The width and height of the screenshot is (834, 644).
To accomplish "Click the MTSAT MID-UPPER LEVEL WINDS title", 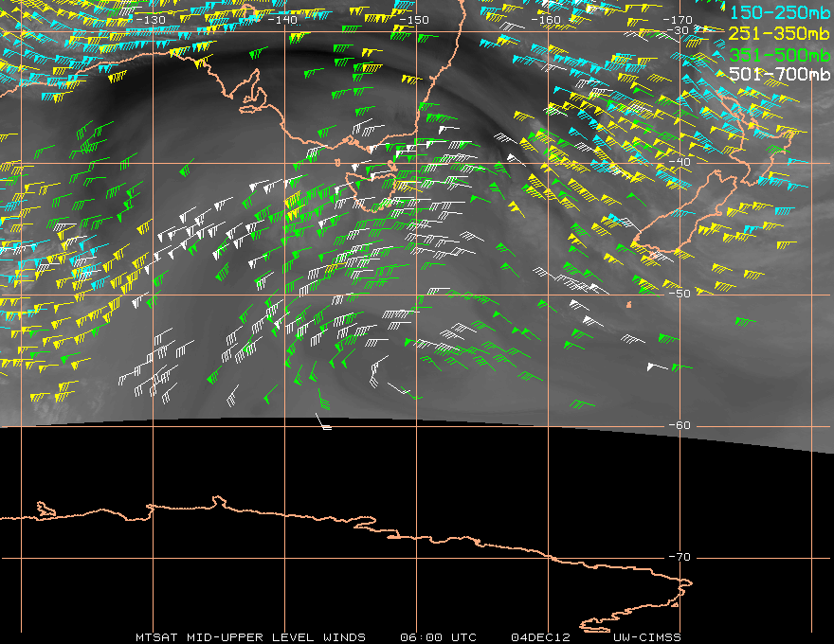I will [x=250, y=637].
